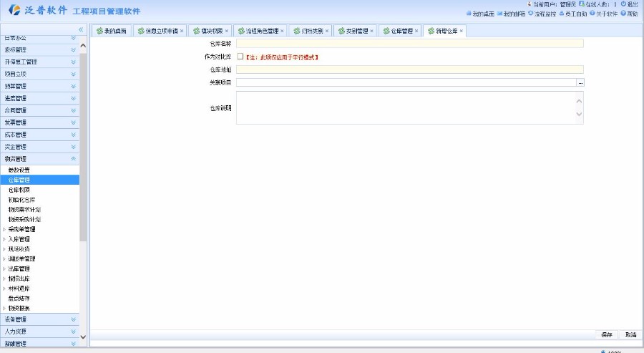
Task: Click the 关联项目 browse ellipsis button
Action: coord(581,83)
